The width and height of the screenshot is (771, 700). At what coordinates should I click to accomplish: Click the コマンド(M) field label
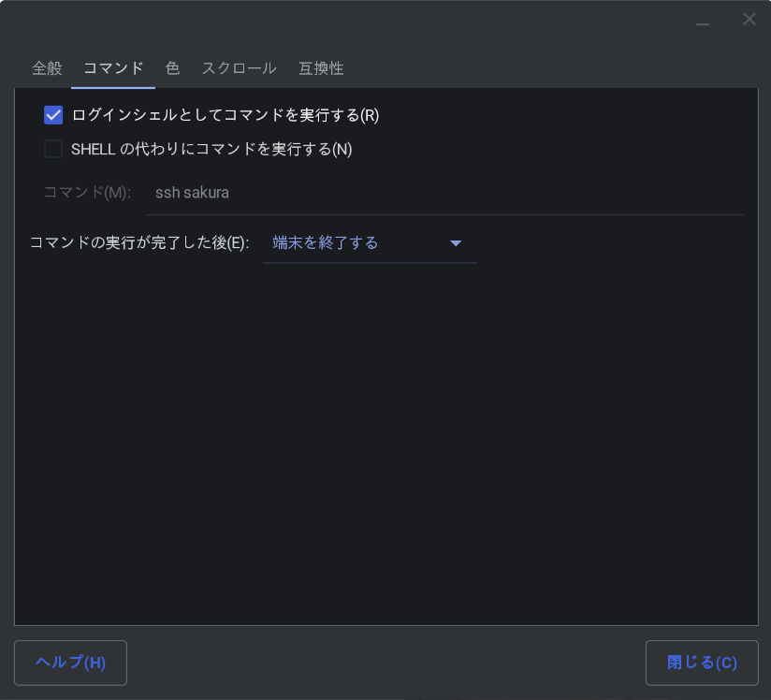(87, 193)
